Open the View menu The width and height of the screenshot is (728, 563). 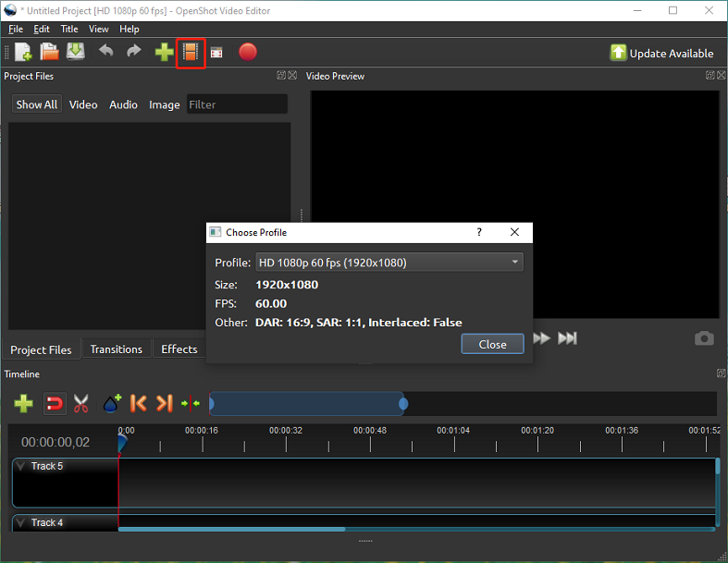click(98, 29)
